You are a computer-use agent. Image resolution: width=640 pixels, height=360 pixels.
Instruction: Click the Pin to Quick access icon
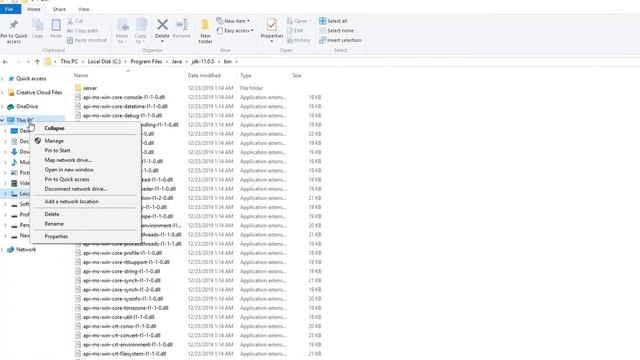(13, 25)
